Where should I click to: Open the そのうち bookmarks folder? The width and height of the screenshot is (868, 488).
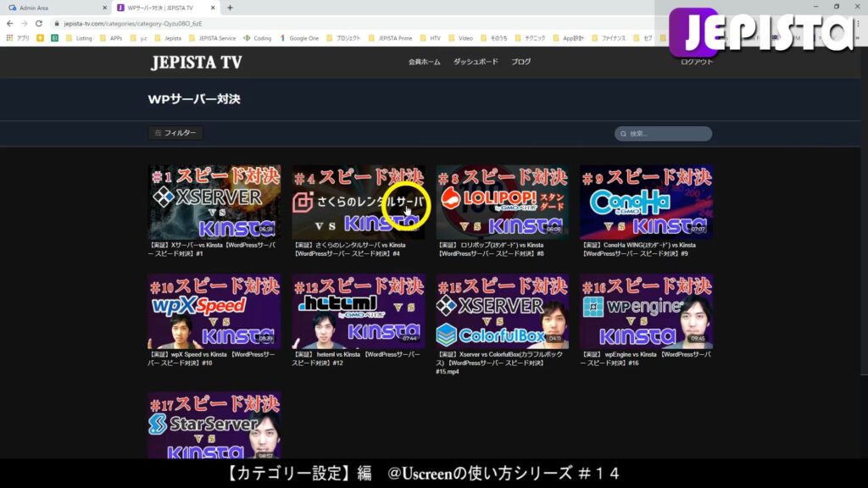pyautogui.click(x=494, y=38)
